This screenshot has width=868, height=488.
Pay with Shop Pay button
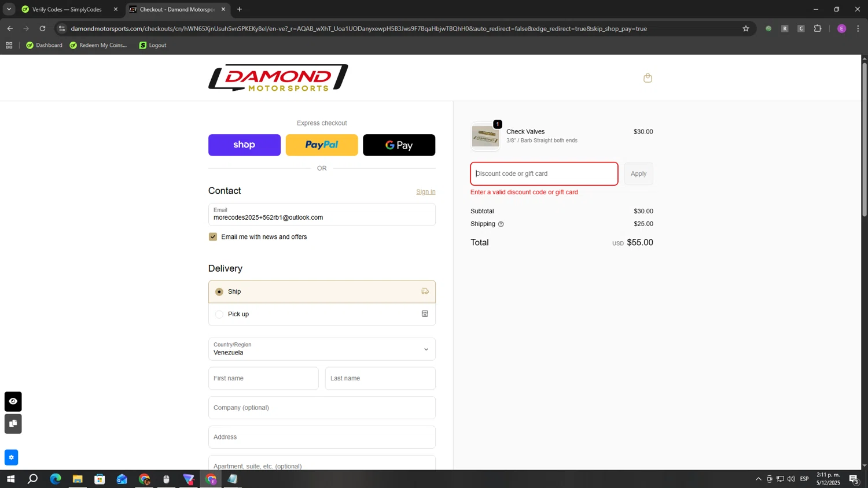pos(244,145)
